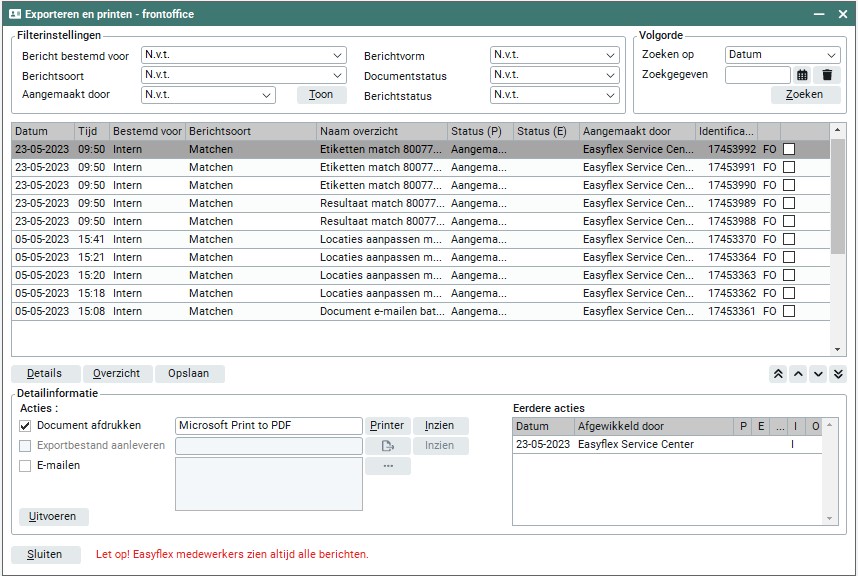Click the three-dots button beside the E-mailen box
The width and height of the screenshot is (858, 576).
point(387,466)
